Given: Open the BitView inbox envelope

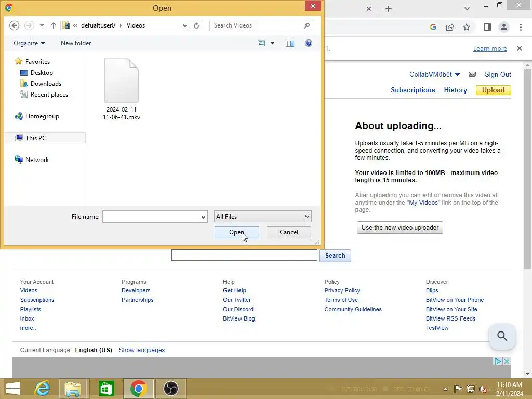Looking at the screenshot, I should pyautogui.click(x=472, y=74).
